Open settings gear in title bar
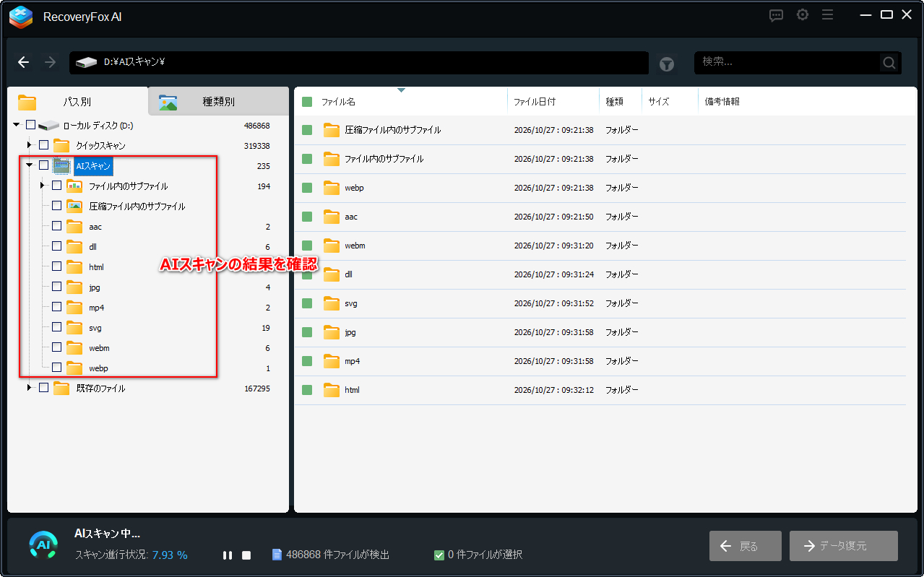 point(803,15)
